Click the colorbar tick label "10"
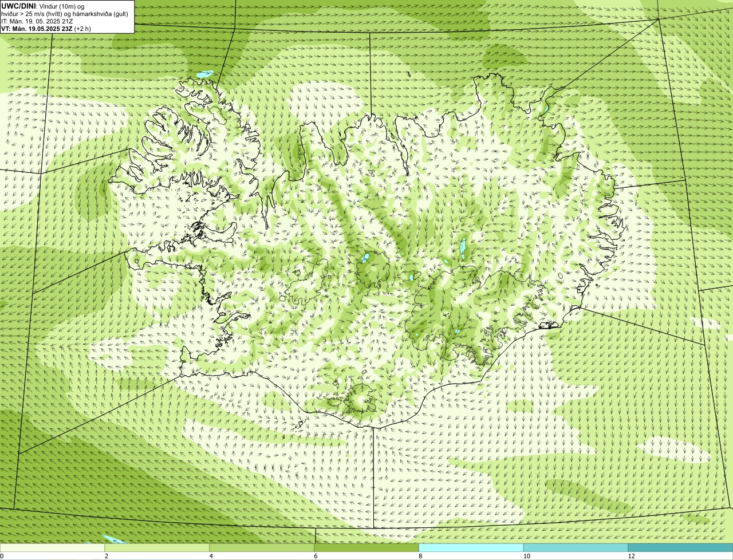Screen dimensions: 733x560 527,556
